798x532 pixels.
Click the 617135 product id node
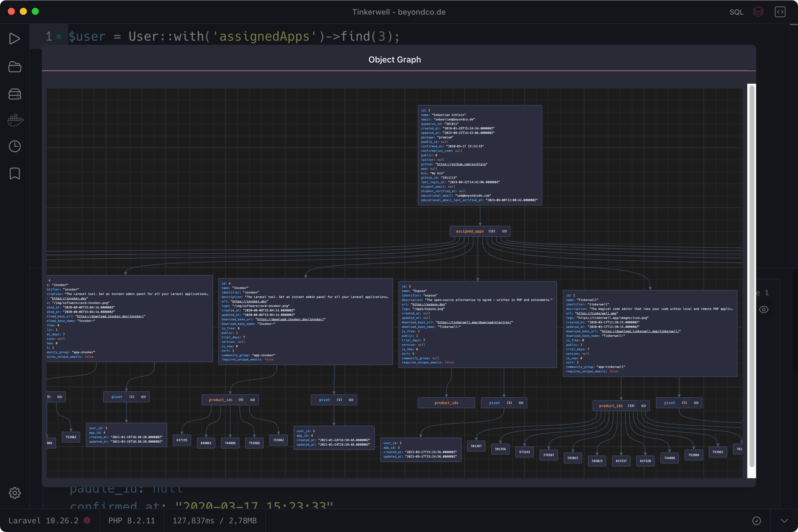click(182, 440)
